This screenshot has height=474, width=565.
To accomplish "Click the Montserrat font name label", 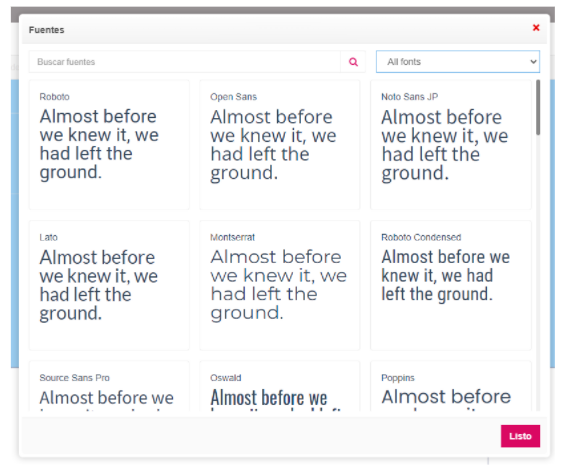I will (x=232, y=238).
